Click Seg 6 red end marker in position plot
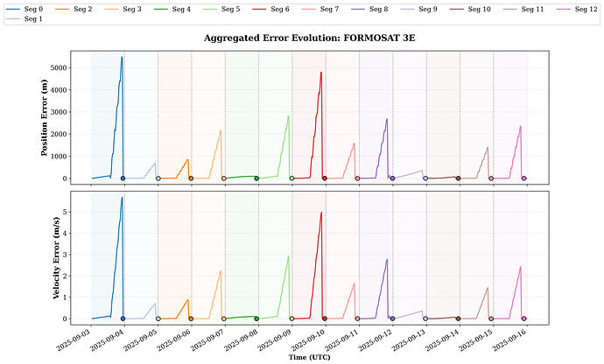 click(324, 178)
